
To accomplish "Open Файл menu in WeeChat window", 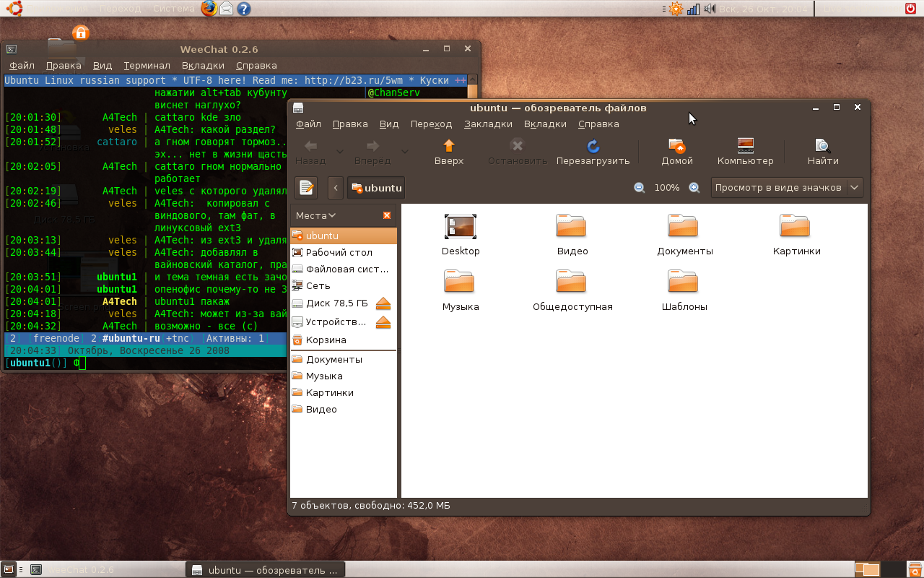I will pos(22,66).
